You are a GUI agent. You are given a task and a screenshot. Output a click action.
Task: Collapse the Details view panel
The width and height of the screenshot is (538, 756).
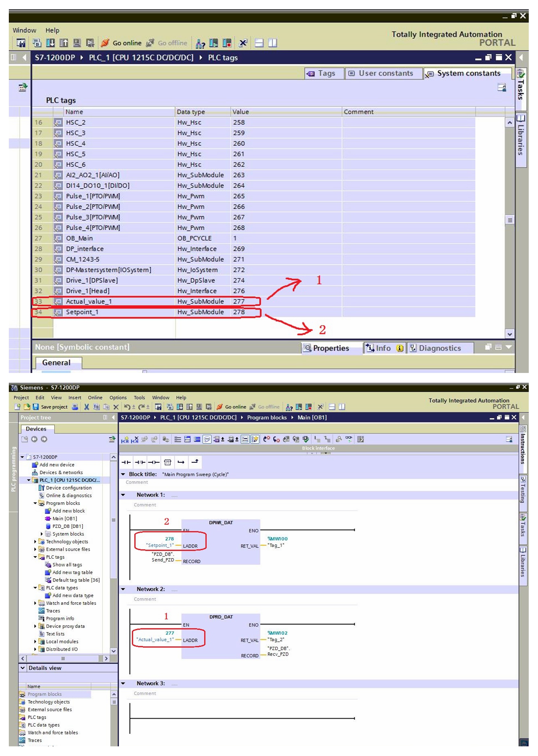click(x=23, y=668)
